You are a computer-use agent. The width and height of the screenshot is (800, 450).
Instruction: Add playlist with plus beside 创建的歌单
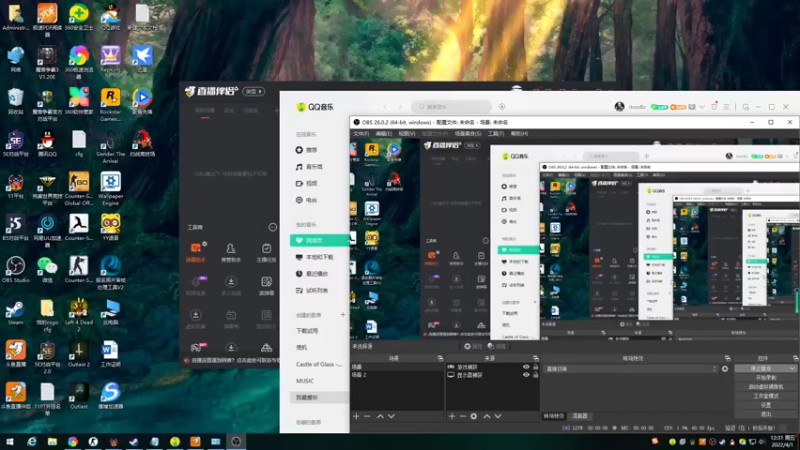(343, 315)
